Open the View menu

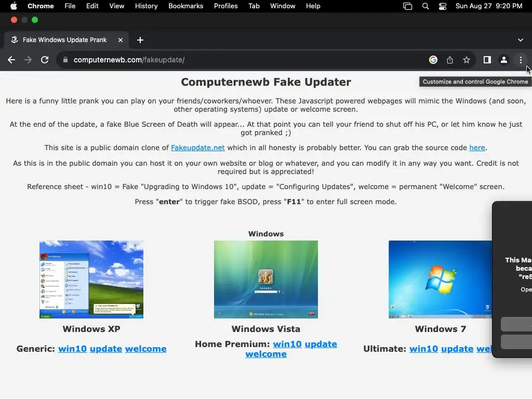coord(117,6)
